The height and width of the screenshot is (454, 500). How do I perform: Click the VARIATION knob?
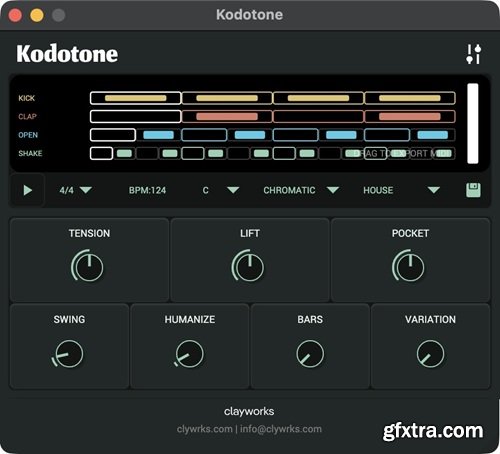tap(430, 354)
